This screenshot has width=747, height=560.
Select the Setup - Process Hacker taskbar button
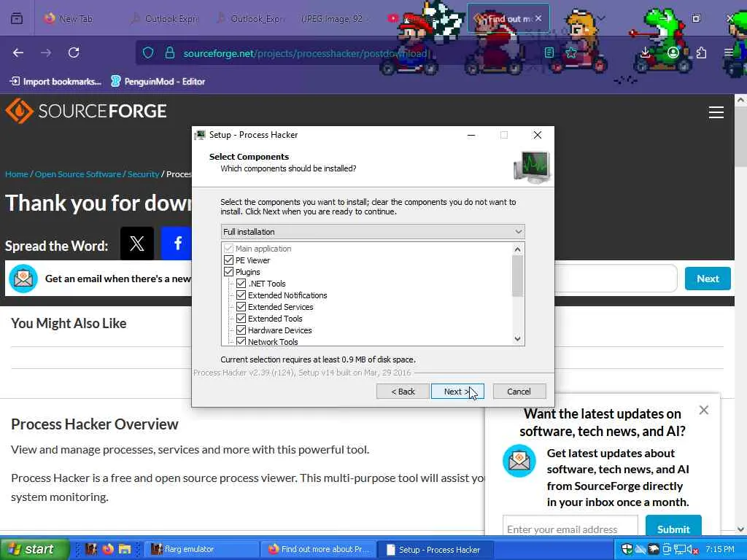point(435,549)
